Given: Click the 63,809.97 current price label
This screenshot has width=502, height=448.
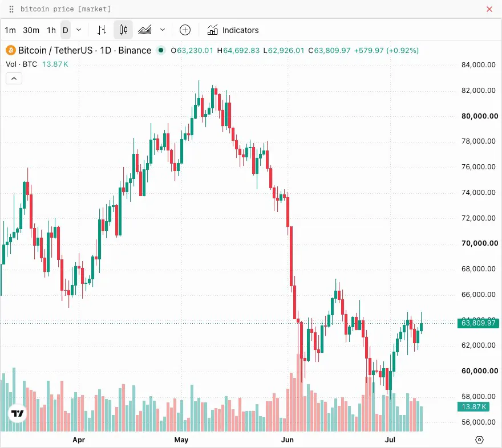Looking at the screenshot, I should [478, 323].
